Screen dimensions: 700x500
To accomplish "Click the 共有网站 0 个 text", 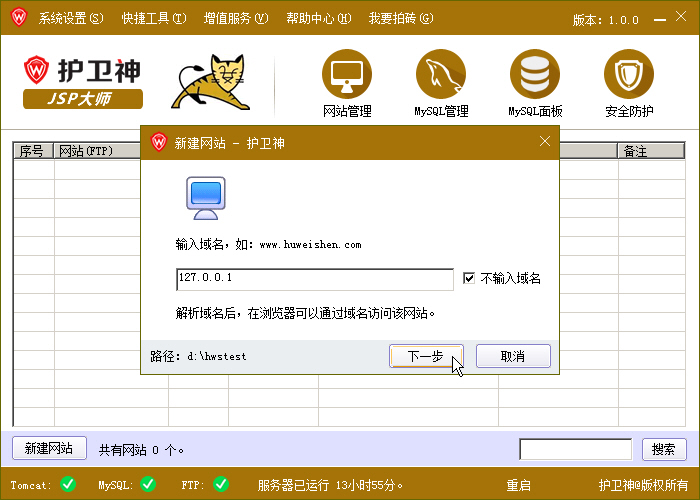I will [x=141, y=450].
